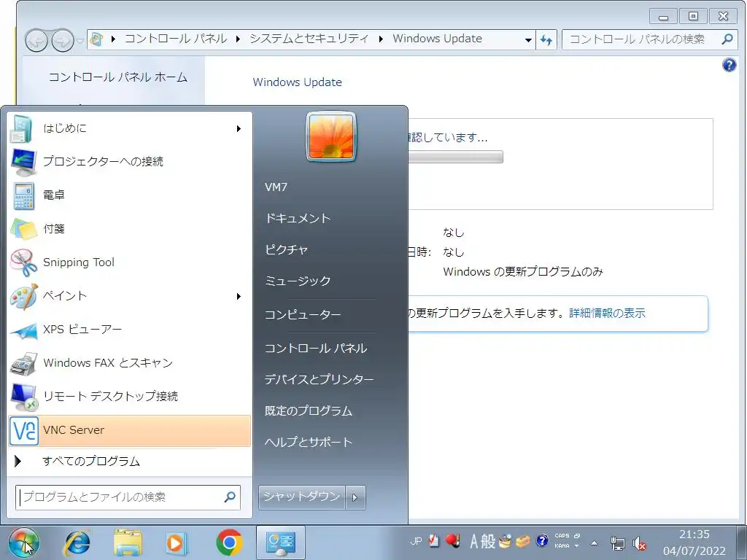747x560 pixels.
Task: Launch プロジェクターへの接続 from Start menu
Action: point(129,162)
